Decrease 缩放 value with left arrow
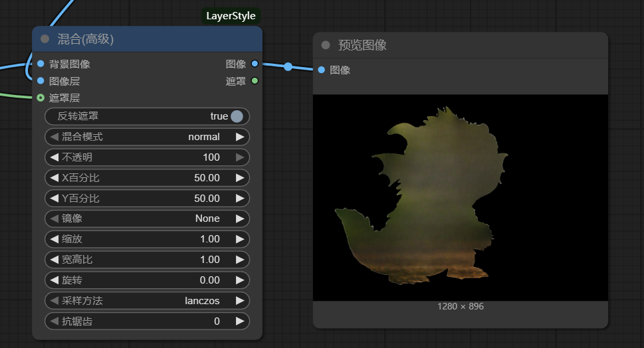The image size is (644, 348). point(54,239)
